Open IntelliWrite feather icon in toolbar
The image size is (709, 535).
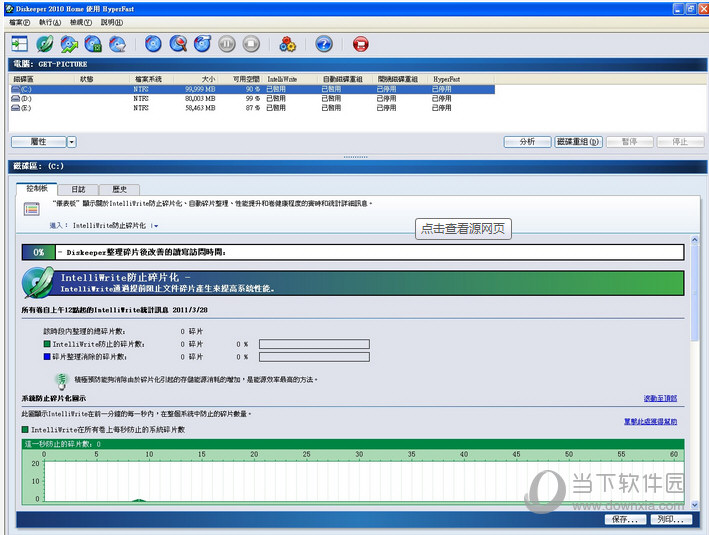tap(45, 44)
